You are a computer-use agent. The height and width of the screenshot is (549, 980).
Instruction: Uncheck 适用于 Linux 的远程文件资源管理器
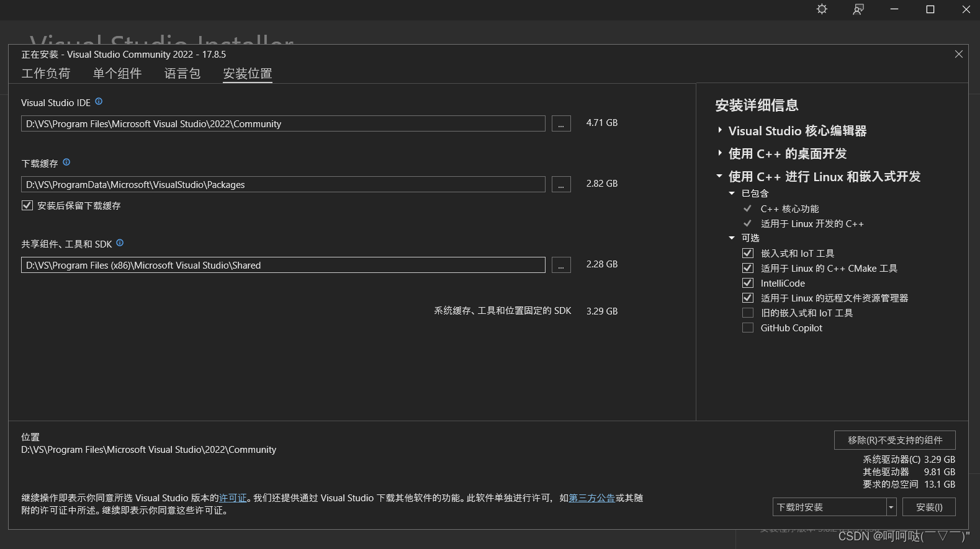[748, 298]
